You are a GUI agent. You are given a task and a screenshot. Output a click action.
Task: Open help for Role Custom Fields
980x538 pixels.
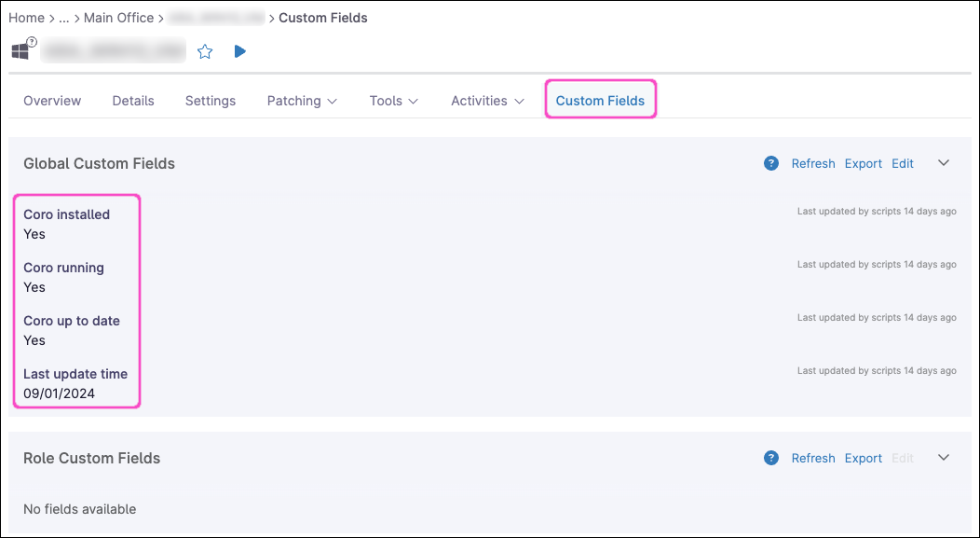[x=770, y=458]
